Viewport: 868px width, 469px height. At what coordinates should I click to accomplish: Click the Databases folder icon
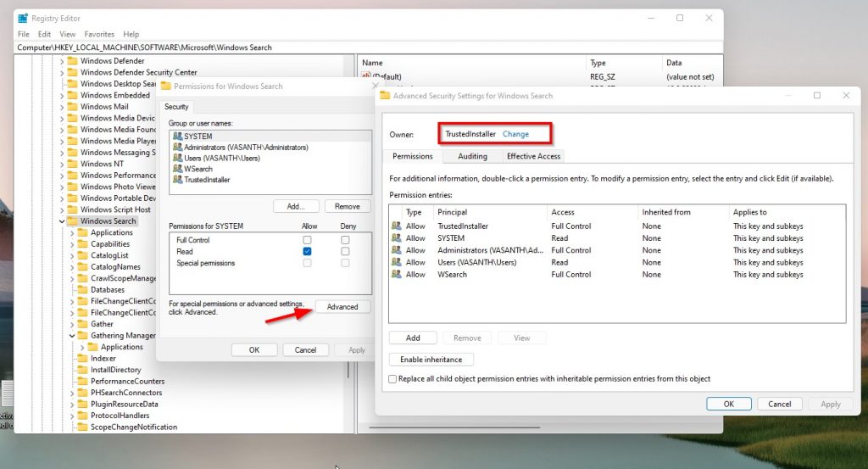83,289
